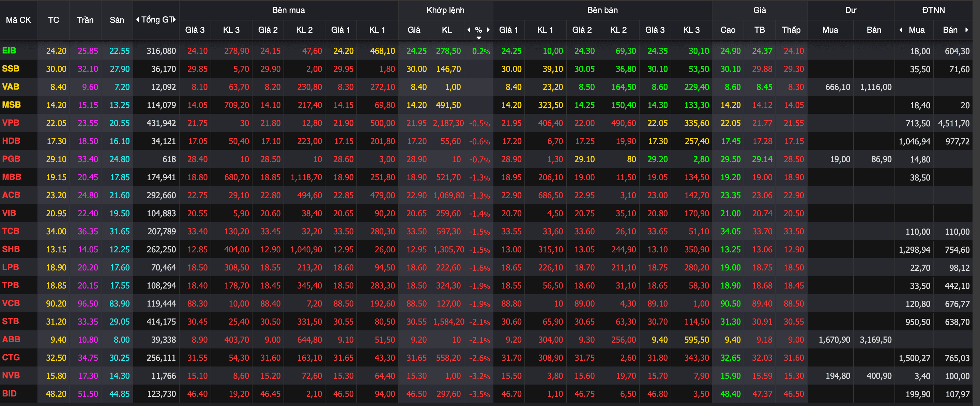Viewport: 980px width, 406px height.
Task: Click BID high price 48.40
Action: coord(731,394)
